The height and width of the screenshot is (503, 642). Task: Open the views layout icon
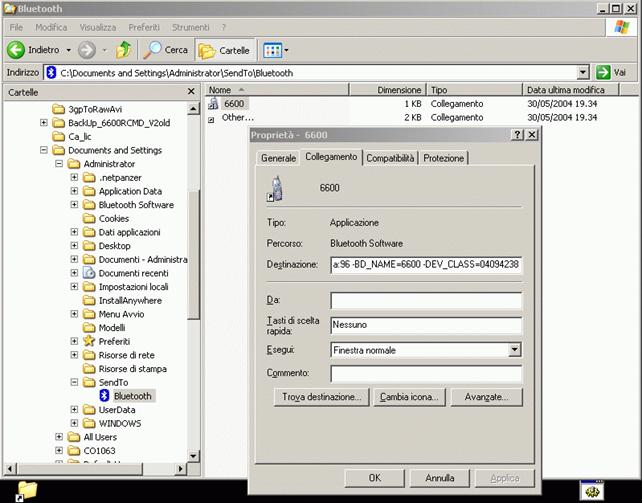[x=273, y=50]
